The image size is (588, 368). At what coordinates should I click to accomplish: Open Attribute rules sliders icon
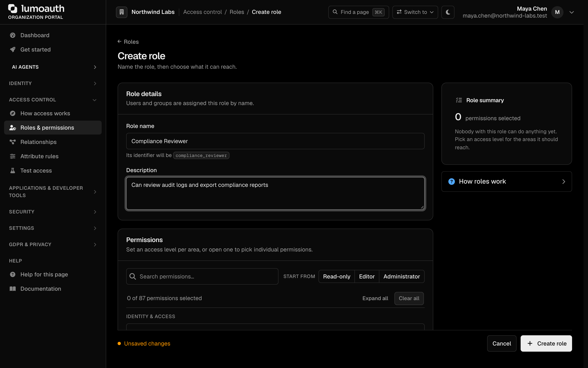coord(13,156)
